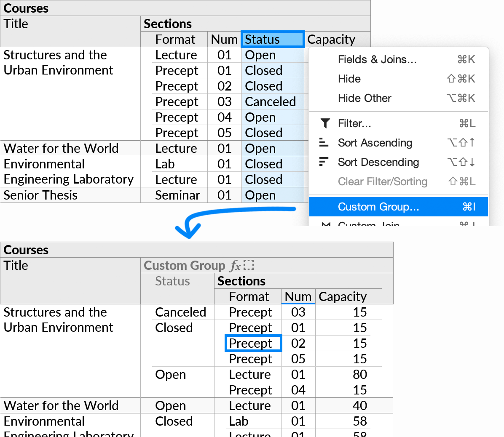Click the 'Num' header in the grouped table

(298, 296)
